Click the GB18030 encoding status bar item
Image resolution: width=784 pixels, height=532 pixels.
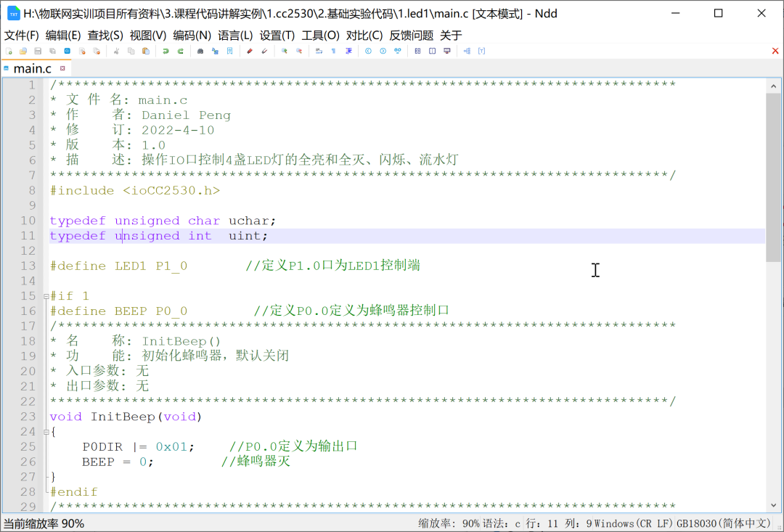pyautogui.click(x=722, y=522)
